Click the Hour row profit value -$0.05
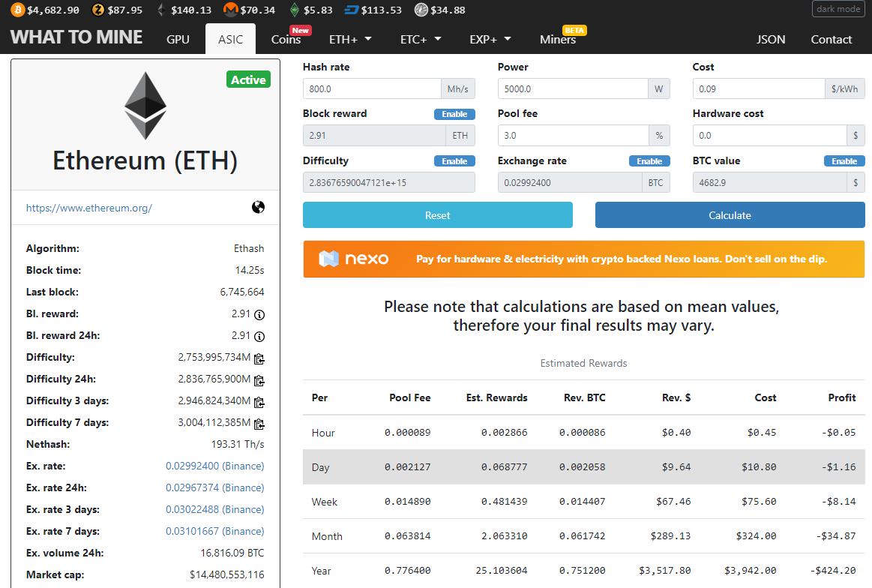Screen dimensions: 872x588 838,432
